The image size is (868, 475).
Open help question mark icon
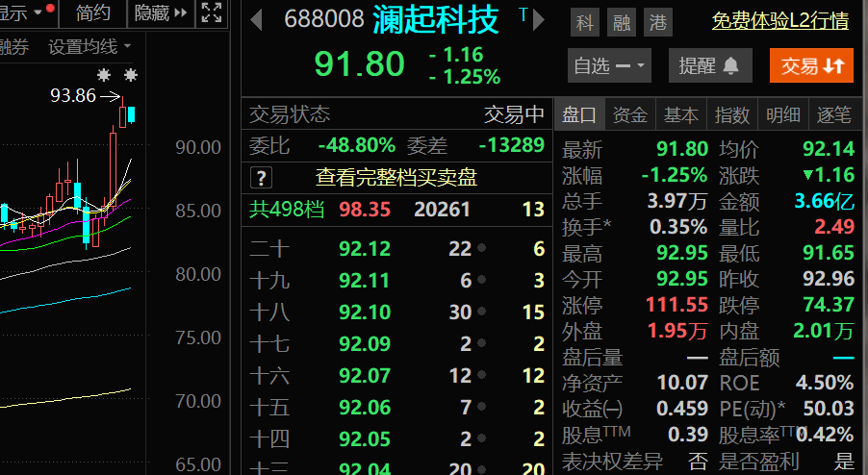point(262,178)
